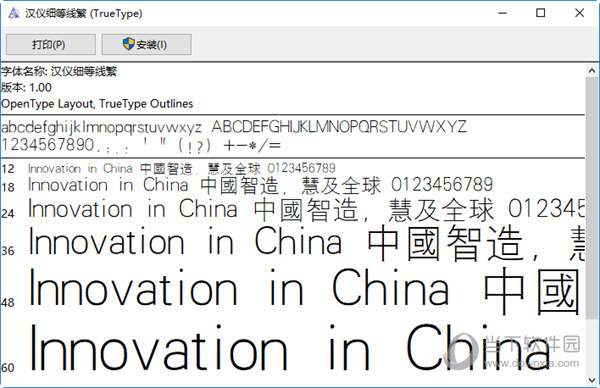The image size is (600, 388).
Task: Maximize the font viewer window
Action: coord(540,13)
